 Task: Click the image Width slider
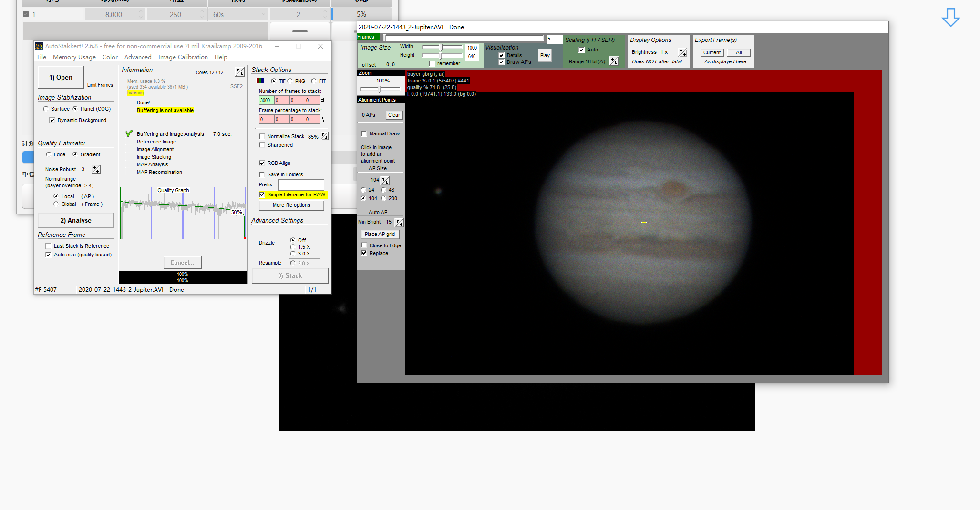[442, 47]
